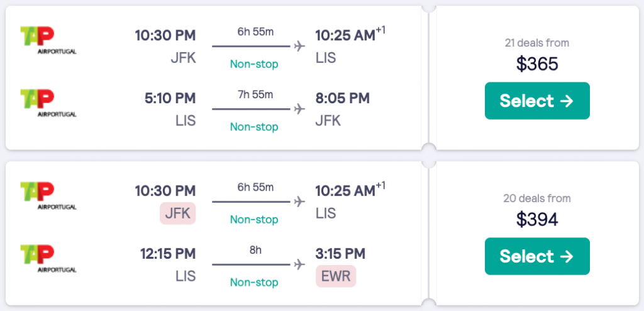
Task: Click the $394 price
Action: [x=537, y=219]
